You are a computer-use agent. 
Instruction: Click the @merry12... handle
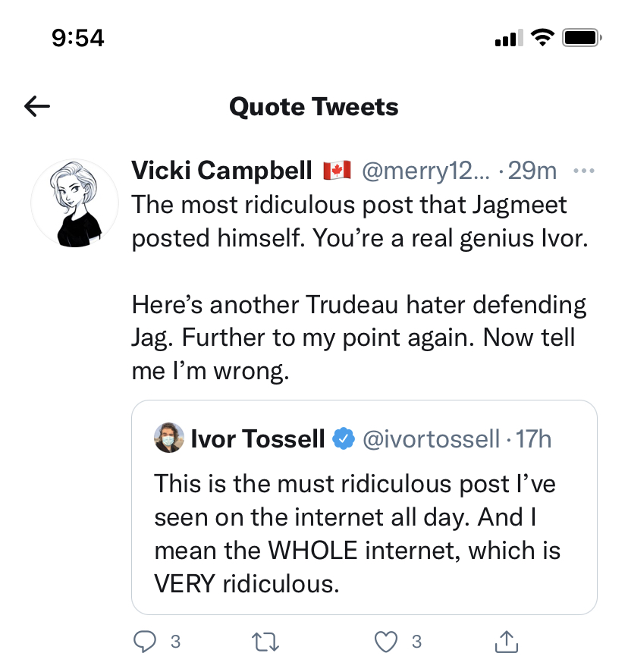(425, 171)
